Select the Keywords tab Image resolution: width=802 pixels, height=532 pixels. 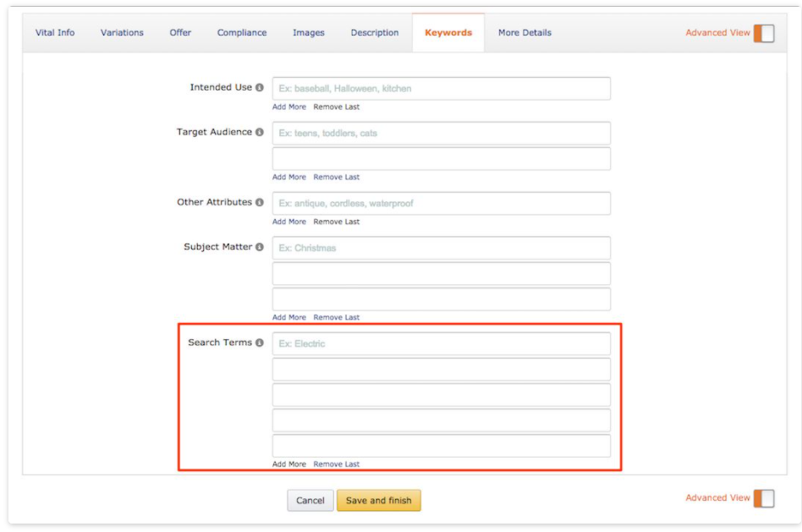[x=448, y=33]
